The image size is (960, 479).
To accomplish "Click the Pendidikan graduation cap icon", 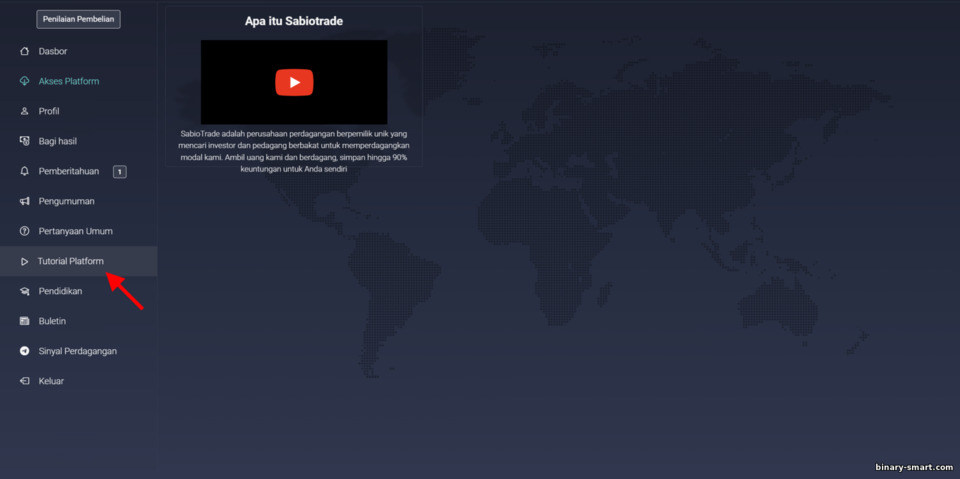I will 24,292.
